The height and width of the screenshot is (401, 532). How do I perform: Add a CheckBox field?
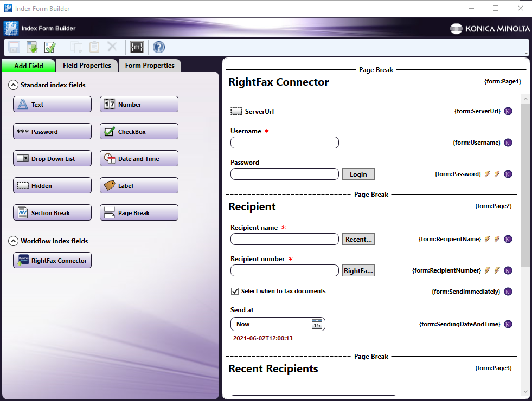click(x=139, y=131)
